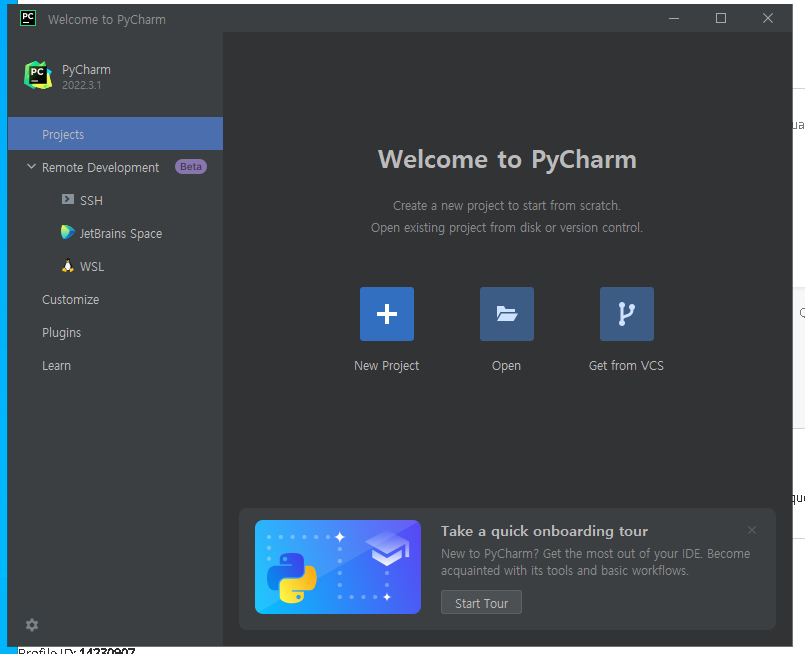
Task: Select the Projects tab
Action: click(116, 133)
